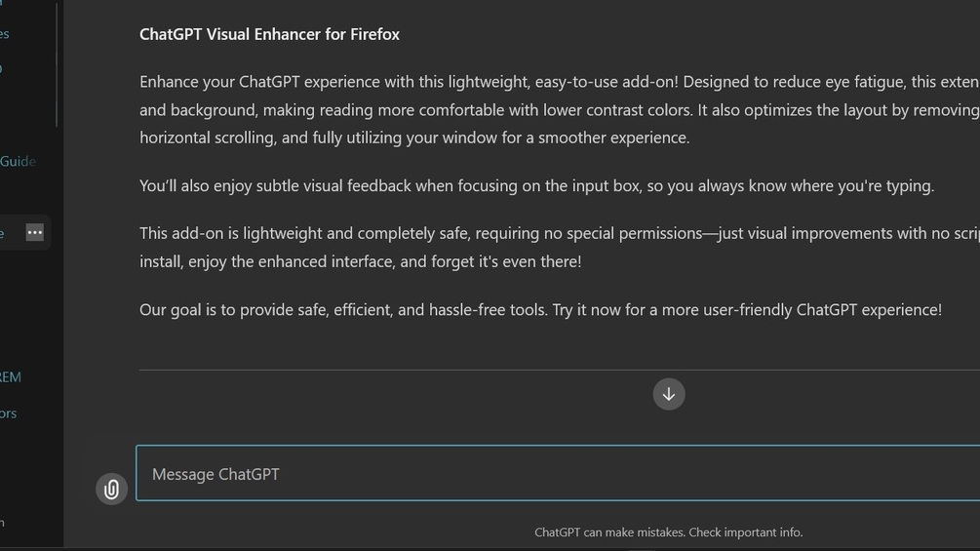Click the sidebar vertical scrollbar thumb
Image resolution: width=980 pixels, height=551 pixels.
point(57,63)
